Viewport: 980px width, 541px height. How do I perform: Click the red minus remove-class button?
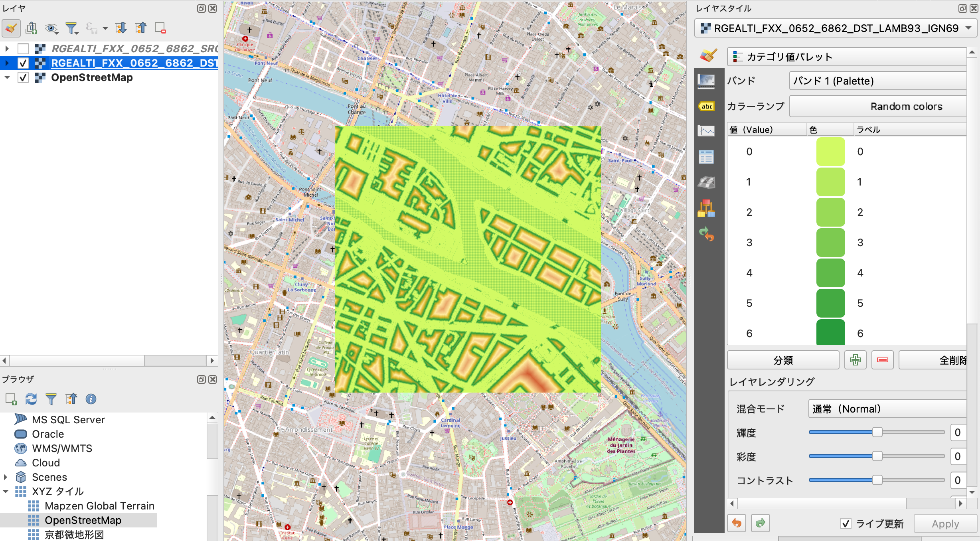tap(882, 360)
